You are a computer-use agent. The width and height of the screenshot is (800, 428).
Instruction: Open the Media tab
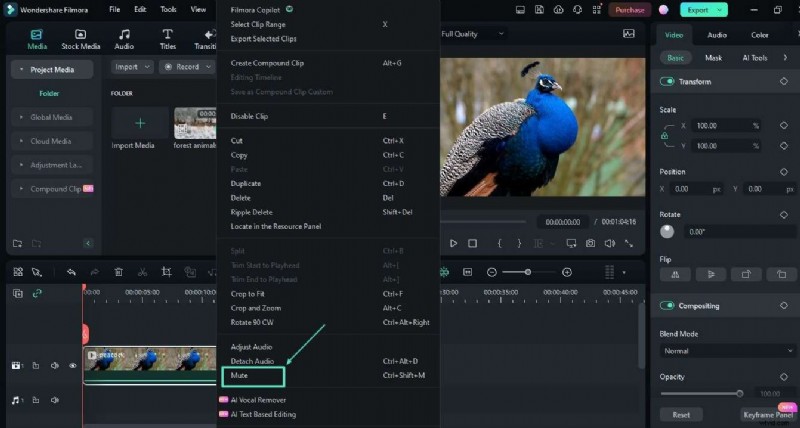37,39
